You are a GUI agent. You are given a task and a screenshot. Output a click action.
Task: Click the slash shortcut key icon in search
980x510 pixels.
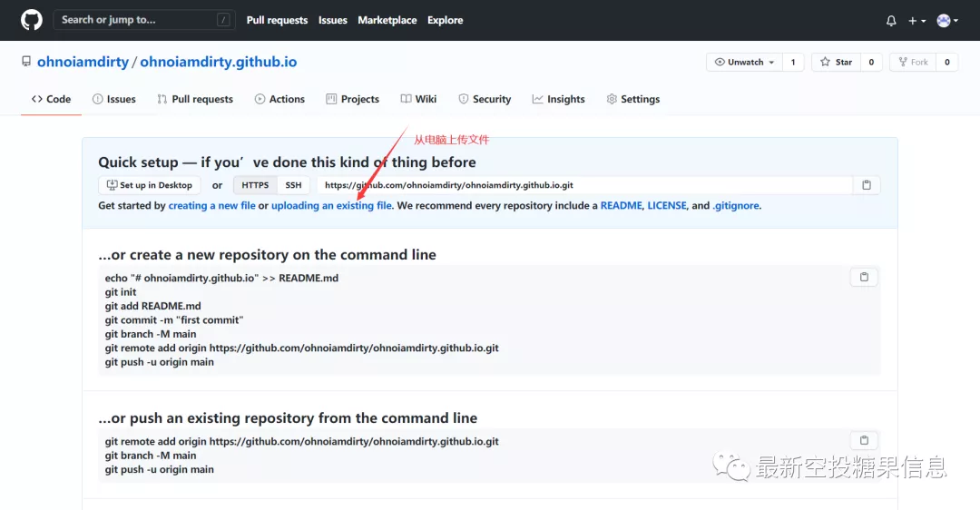tap(223, 20)
